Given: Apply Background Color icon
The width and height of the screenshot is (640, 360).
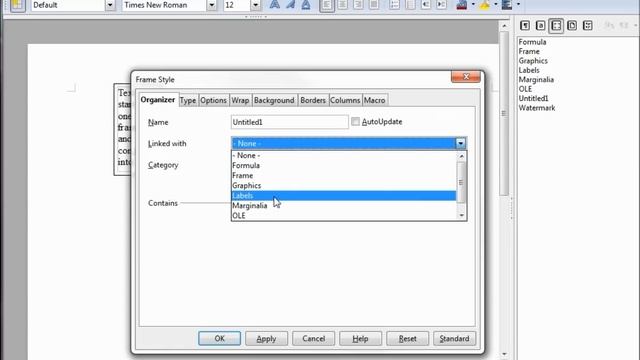Looking at the screenshot, I should coord(507,5).
